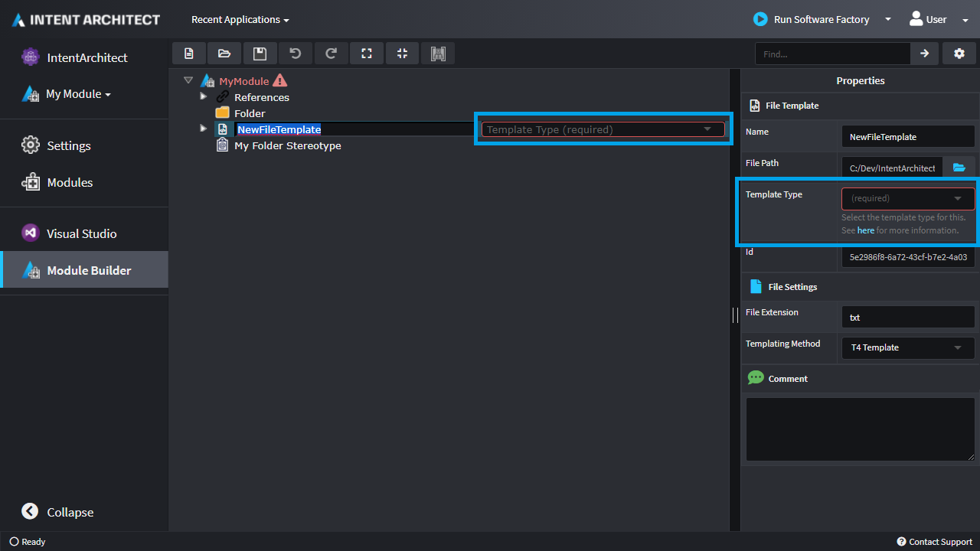Redo the last change
980x551 pixels.
pyautogui.click(x=331, y=54)
